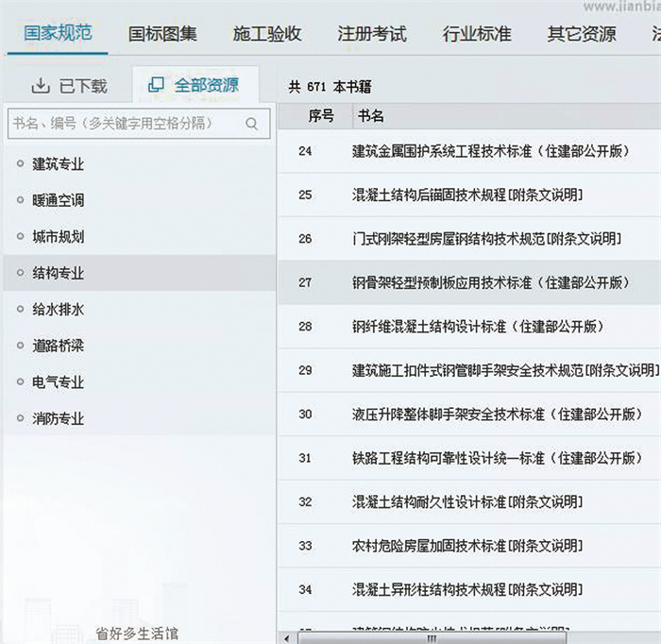Open the 其它资源 tab
The image size is (661, 644).
[582, 34]
